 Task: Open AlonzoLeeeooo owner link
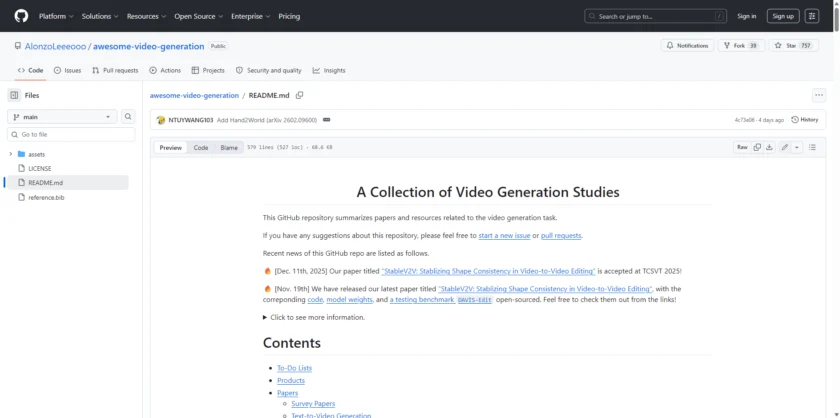[55, 46]
